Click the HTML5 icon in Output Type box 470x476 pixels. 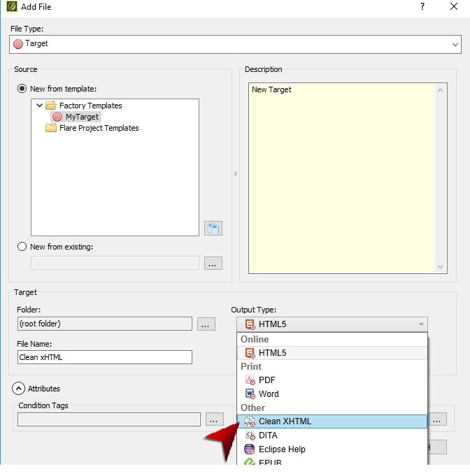pos(250,324)
